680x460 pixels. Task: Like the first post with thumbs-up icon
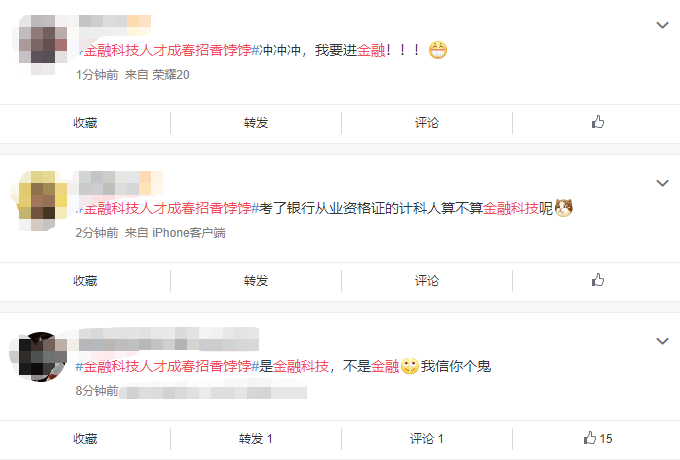(598, 122)
